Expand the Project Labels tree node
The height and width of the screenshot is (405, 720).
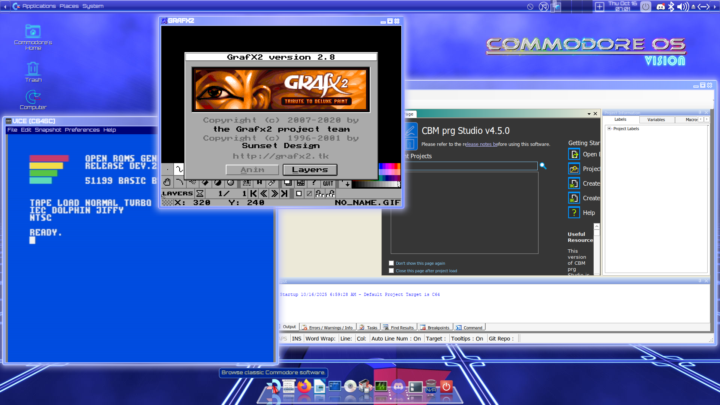[609, 129]
